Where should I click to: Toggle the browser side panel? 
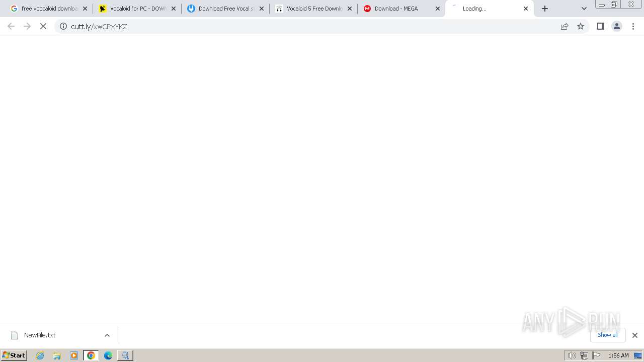[x=600, y=26]
